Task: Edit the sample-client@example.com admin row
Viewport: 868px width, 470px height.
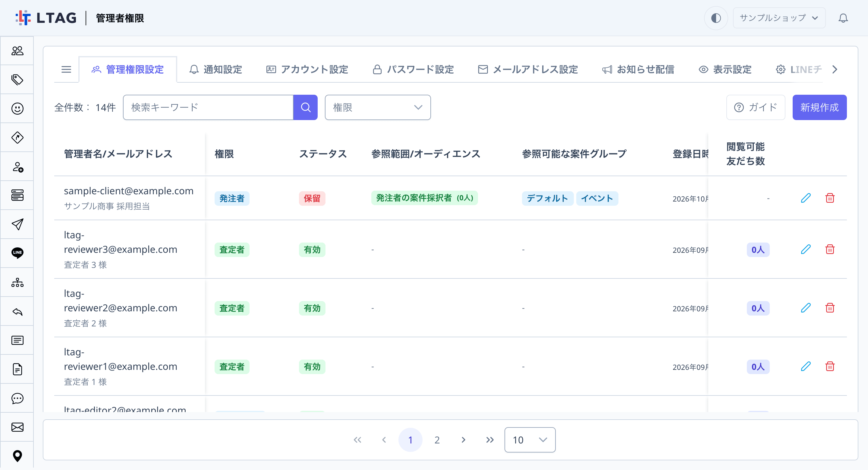Action: click(805, 198)
